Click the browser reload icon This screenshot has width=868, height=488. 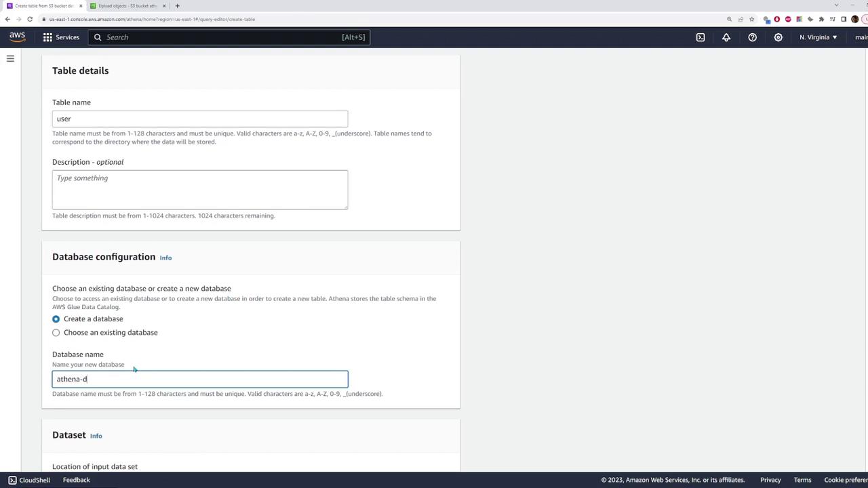click(x=30, y=19)
